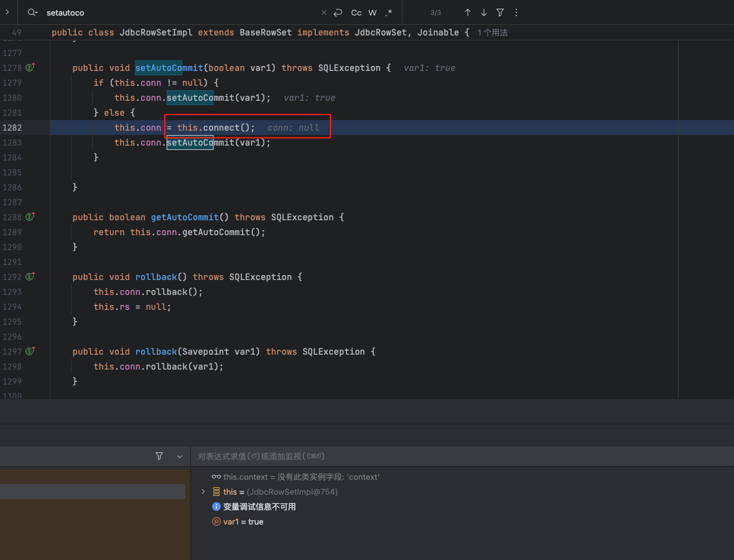The width and height of the screenshot is (734, 560).
Task: Toggle whole words (W) search option
Action: point(373,12)
